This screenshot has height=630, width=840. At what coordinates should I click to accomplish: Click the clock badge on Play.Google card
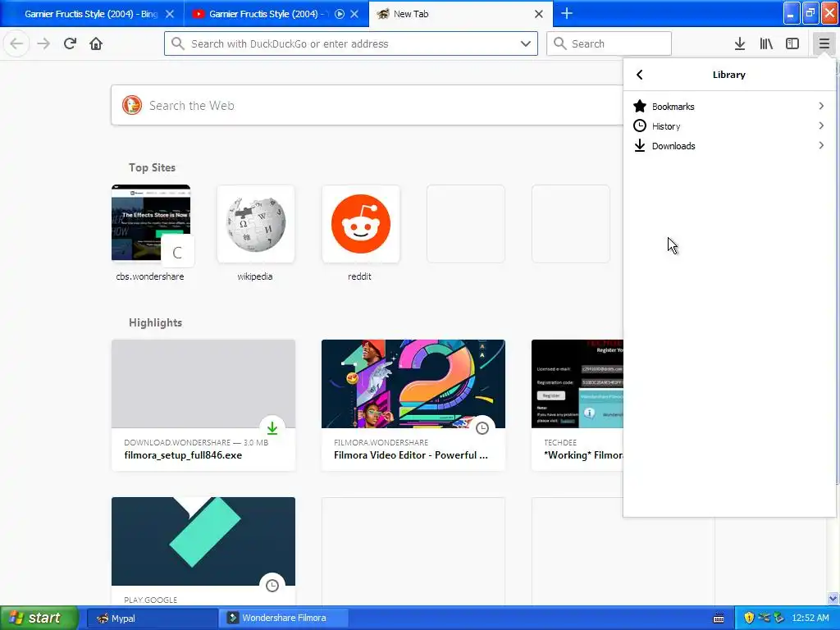point(272,586)
